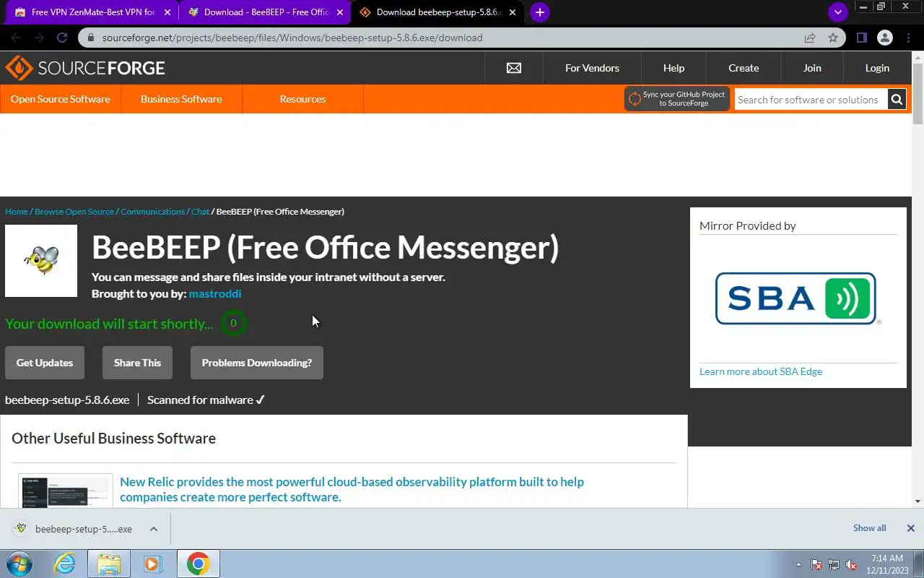
Task: Click the BeeBEEP bee logo
Action: (41, 261)
